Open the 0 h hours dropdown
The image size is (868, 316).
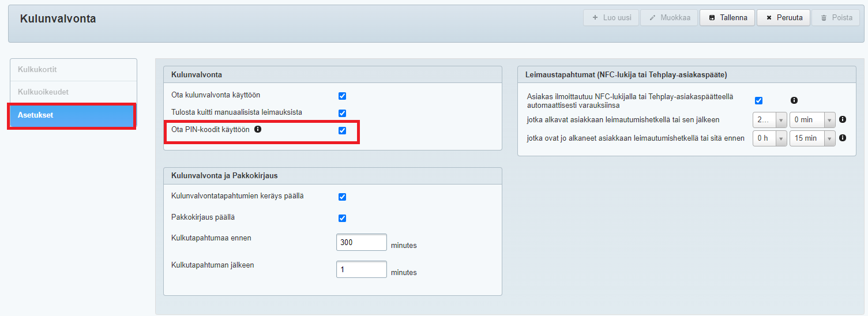tap(769, 138)
